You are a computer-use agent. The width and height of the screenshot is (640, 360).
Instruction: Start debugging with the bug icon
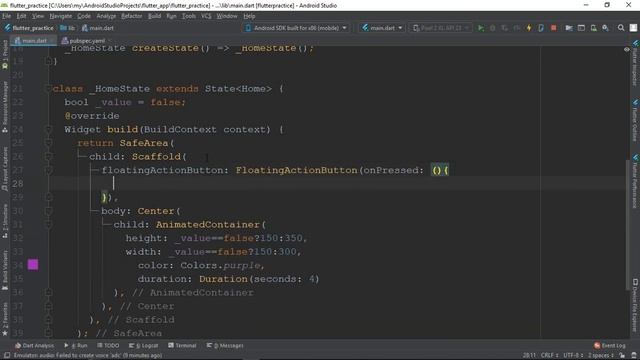tap(493, 28)
